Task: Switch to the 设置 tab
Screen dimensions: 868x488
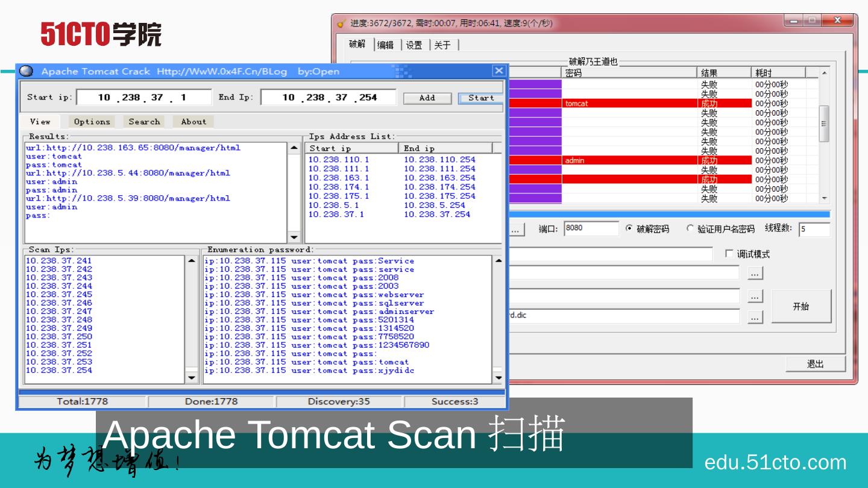Action: [x=414, y=45]
